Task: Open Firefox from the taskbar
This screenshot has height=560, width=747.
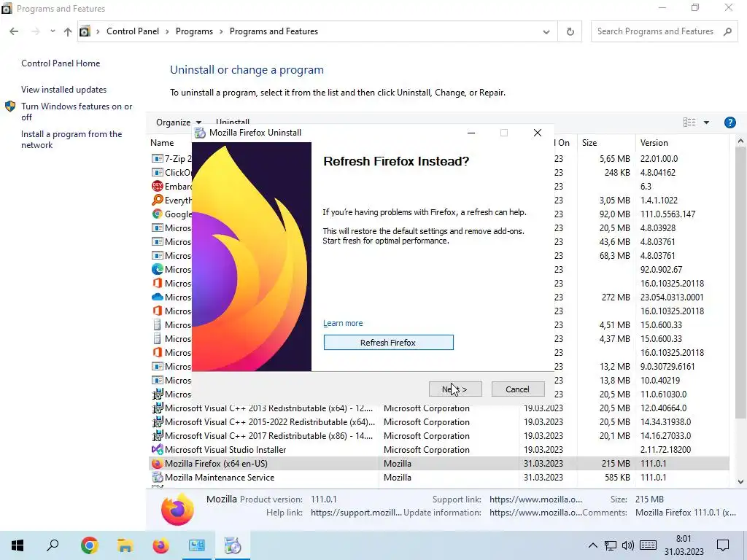Action: point(160,545)
